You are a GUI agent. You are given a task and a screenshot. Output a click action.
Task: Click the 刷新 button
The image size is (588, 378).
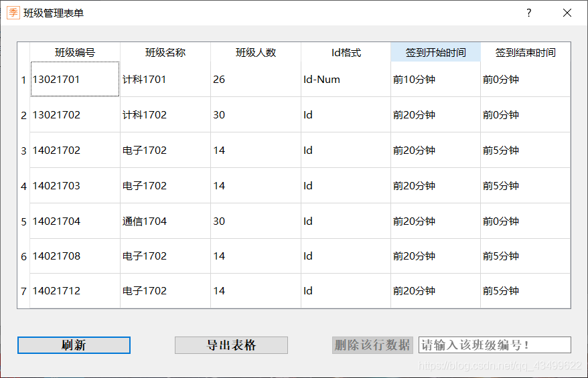pos(74,345)
